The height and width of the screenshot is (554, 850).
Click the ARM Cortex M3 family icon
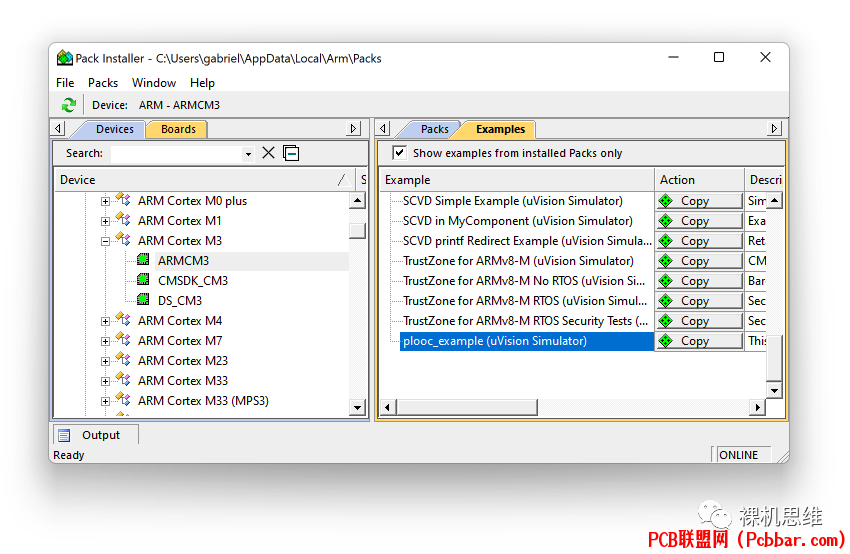pyautogui.click(x=123, y=240)
